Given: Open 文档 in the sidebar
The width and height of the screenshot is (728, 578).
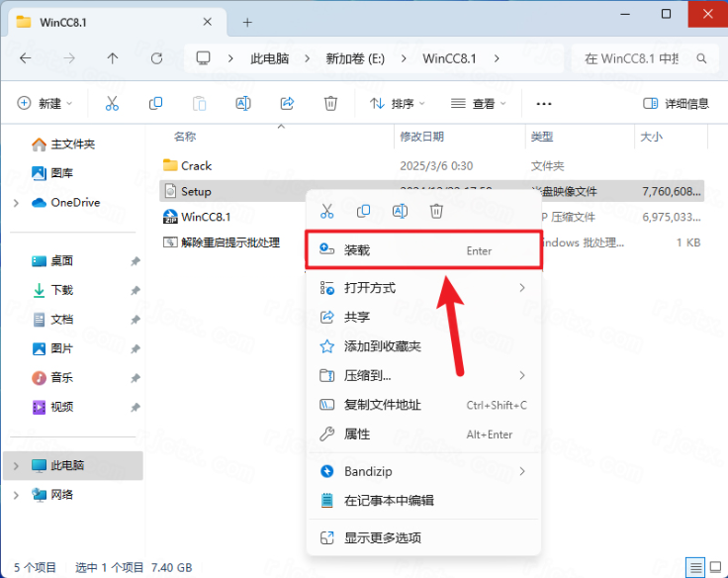Looking at the screenshot, I should [52, 320].
